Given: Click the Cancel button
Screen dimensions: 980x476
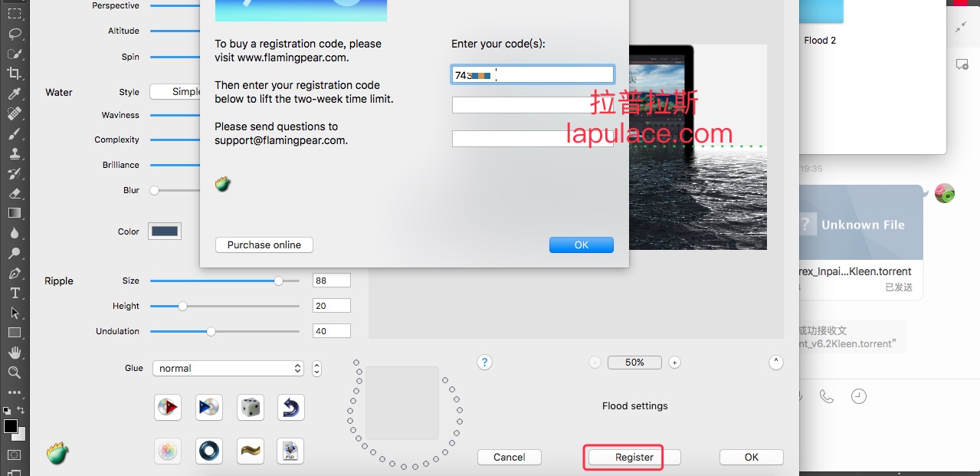Looking at the screenshot, I should click(510, 458).
